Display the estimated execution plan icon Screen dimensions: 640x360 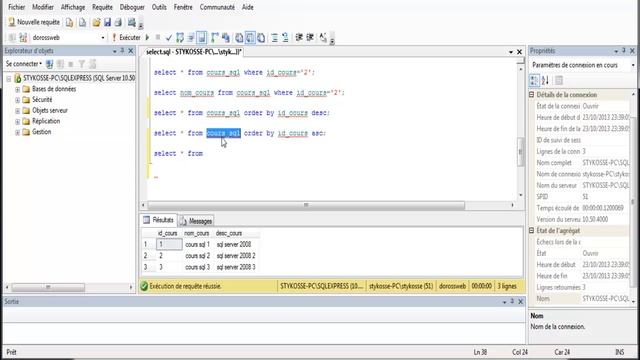coord(180,38)
